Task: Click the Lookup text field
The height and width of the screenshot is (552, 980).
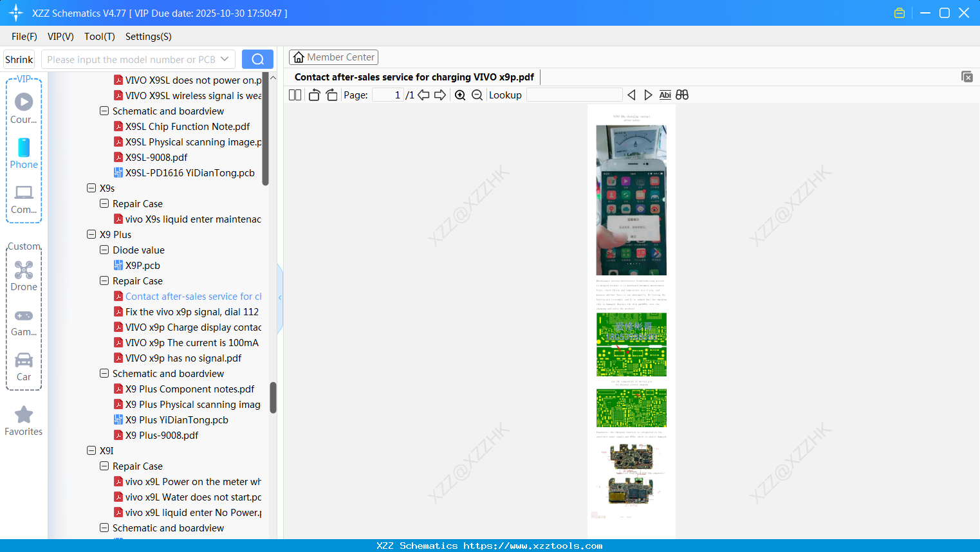Action: (575, 95)
